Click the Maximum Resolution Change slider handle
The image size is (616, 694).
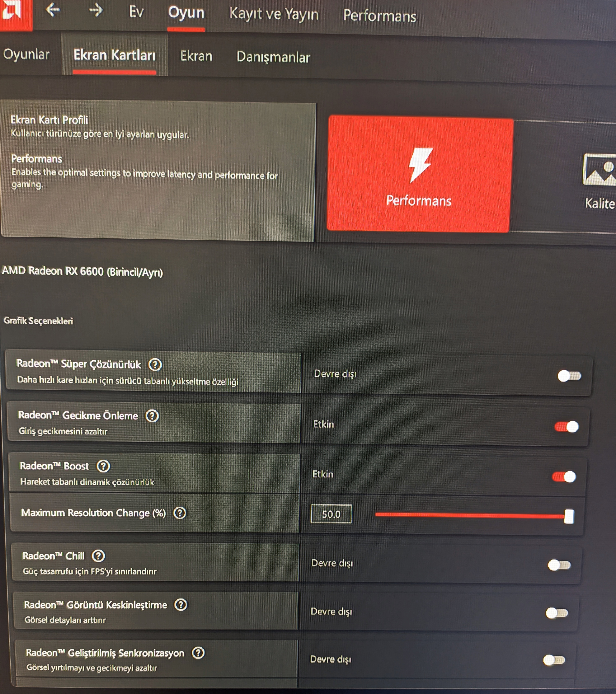pos(569,516)
